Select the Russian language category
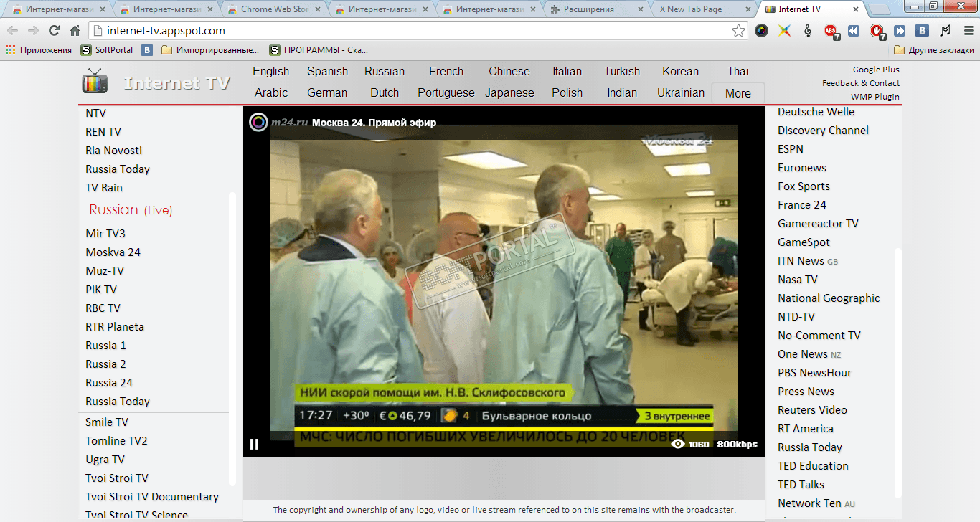Viewport: 980px width, 522px height. tap(385, 72)
